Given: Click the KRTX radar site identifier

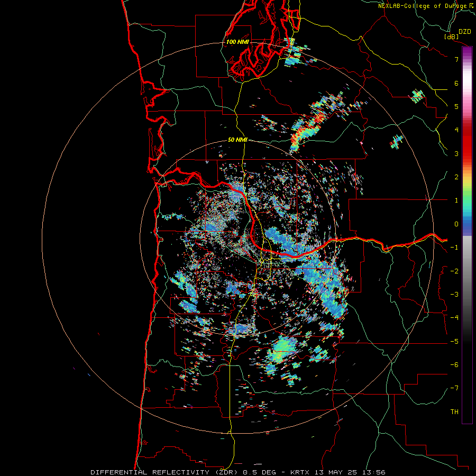Looking at the screenshot, I should point(300,472).
